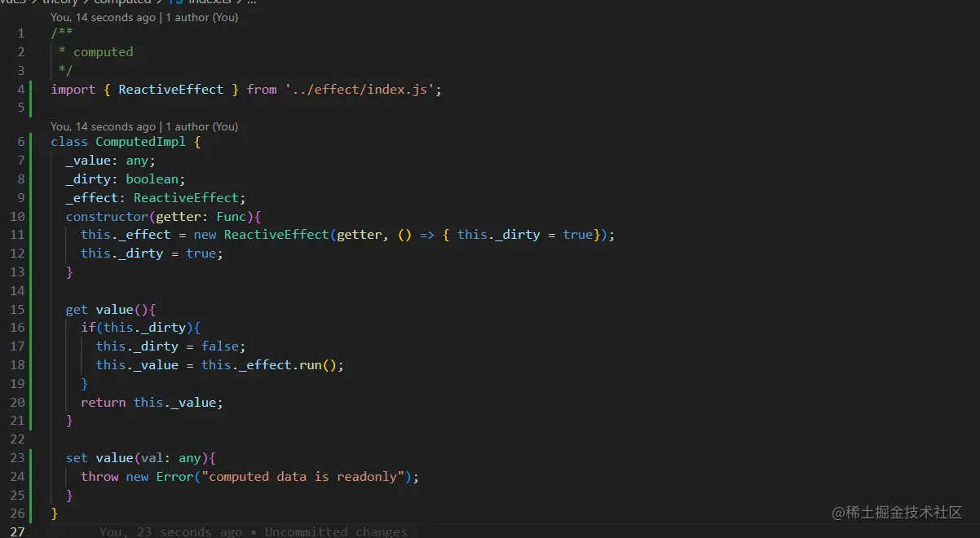Click the "any" type on line 7
980x538 pixels.
(x=137, y=161)
